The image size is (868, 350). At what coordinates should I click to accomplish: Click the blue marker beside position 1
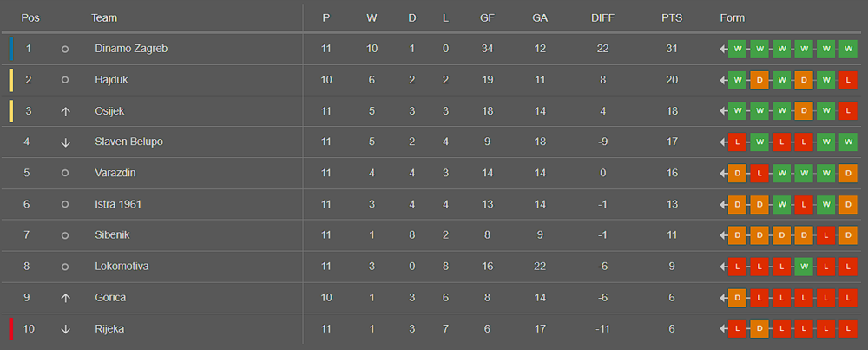11,49
